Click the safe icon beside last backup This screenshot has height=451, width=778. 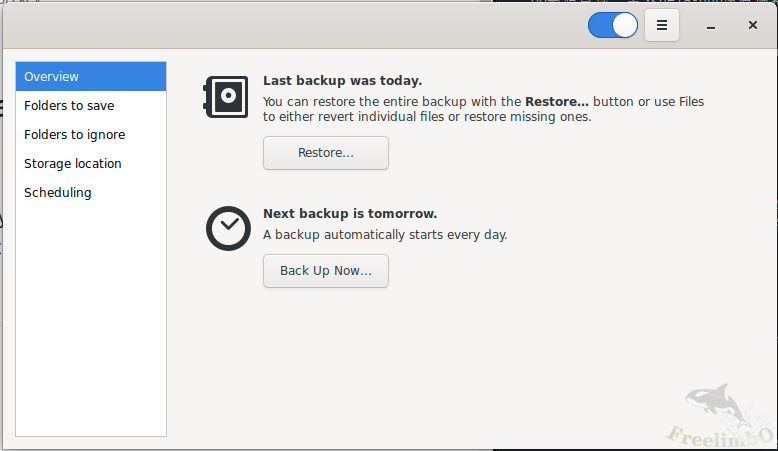tap(226, 97)
